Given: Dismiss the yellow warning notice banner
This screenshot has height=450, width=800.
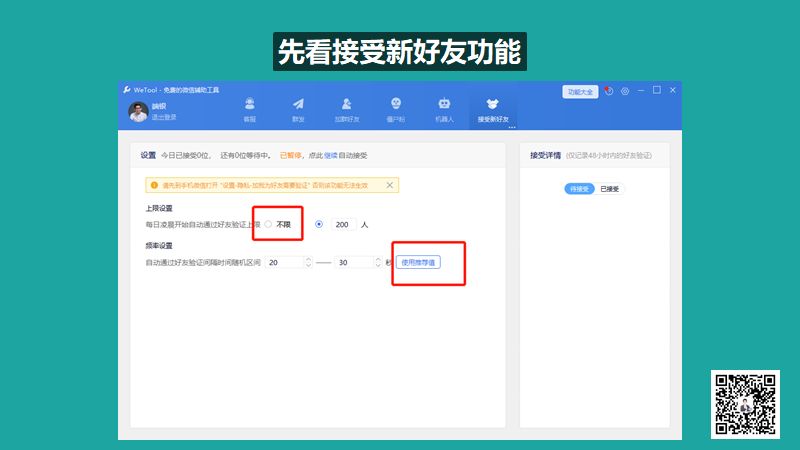Looking at the screenshot, I should pyautogui.click(x=390, y=185).
